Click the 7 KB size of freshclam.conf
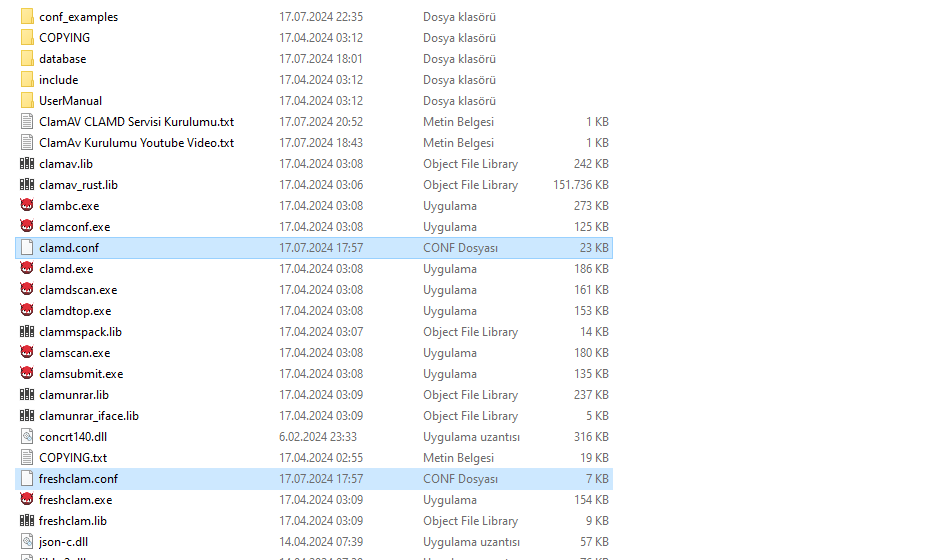Screen dimensions: 941x560 coord(597,479)
